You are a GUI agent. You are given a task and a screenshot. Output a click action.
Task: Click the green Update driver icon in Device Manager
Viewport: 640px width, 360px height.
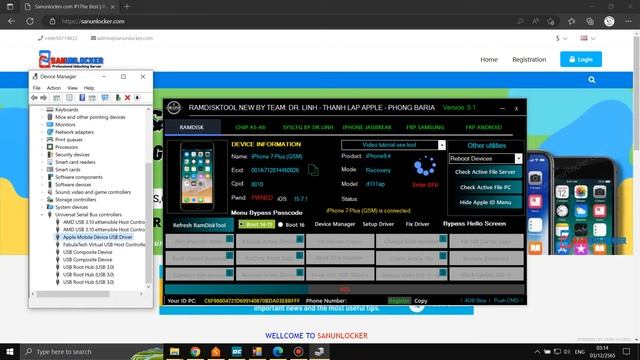[118, 98]
